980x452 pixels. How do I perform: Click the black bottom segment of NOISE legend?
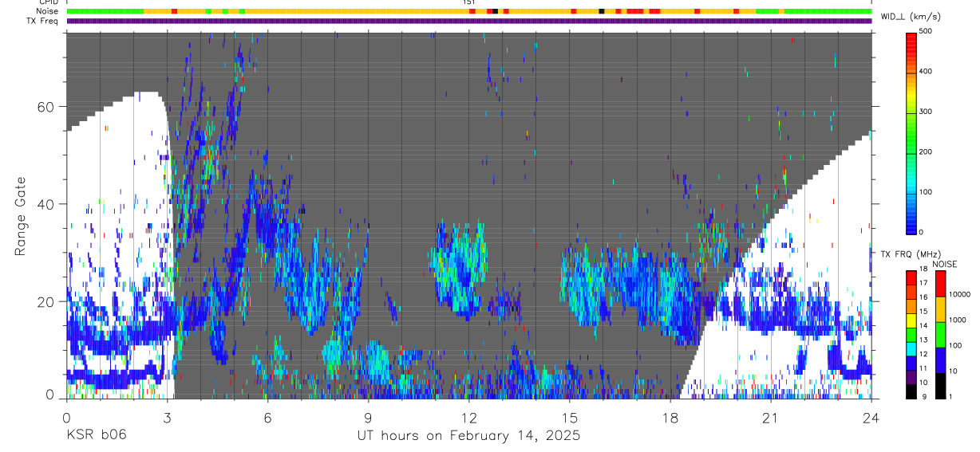pyautogui.click(x=940, y=386)
